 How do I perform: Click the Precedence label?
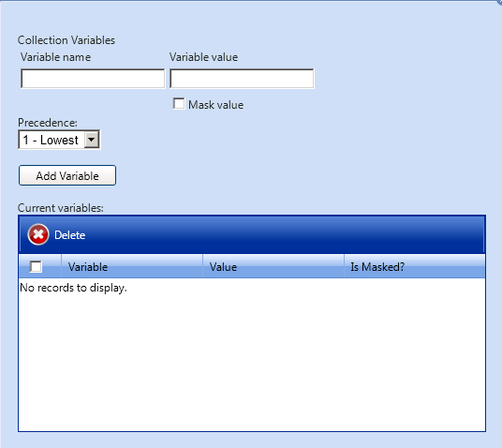[48, 123]
